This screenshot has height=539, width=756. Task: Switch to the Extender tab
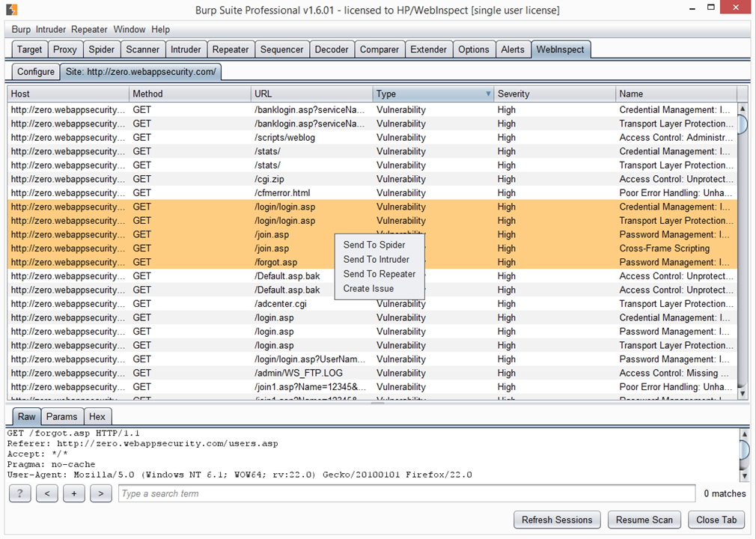[428, 49]
